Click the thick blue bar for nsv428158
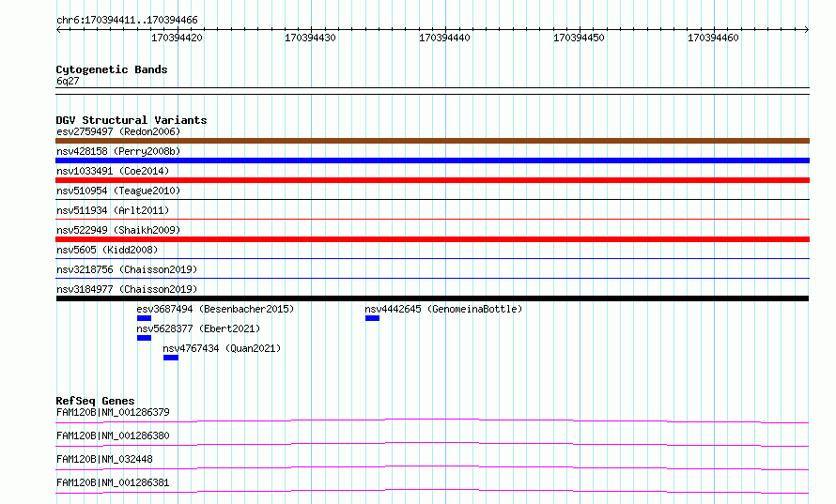Screen dimensions: 836x504 click(x=432, y=160)
